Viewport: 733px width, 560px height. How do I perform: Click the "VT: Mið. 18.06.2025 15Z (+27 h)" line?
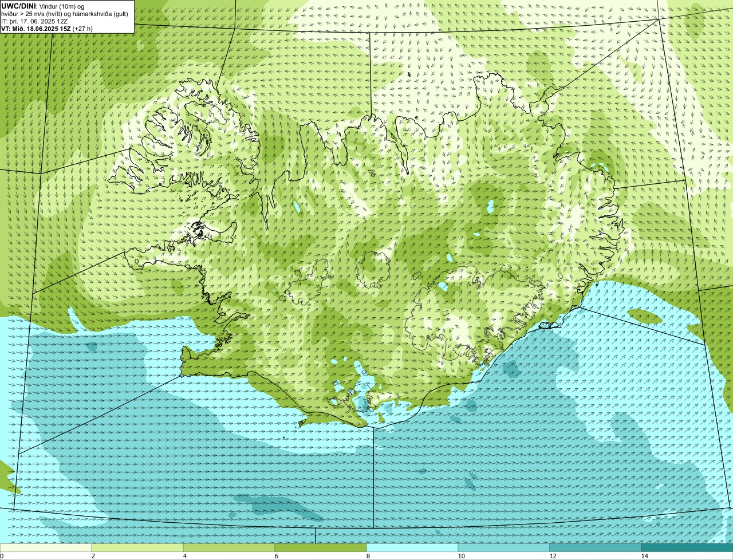point(47,29)
